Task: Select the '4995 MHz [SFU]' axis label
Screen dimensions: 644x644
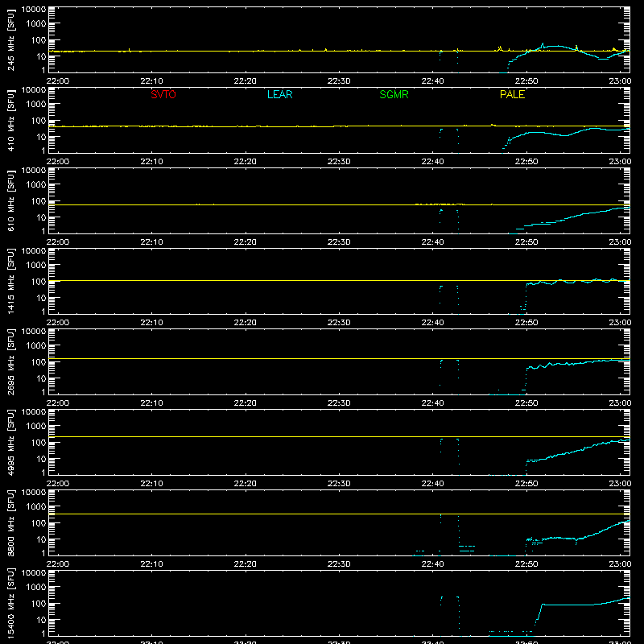Action: point(11,442)
